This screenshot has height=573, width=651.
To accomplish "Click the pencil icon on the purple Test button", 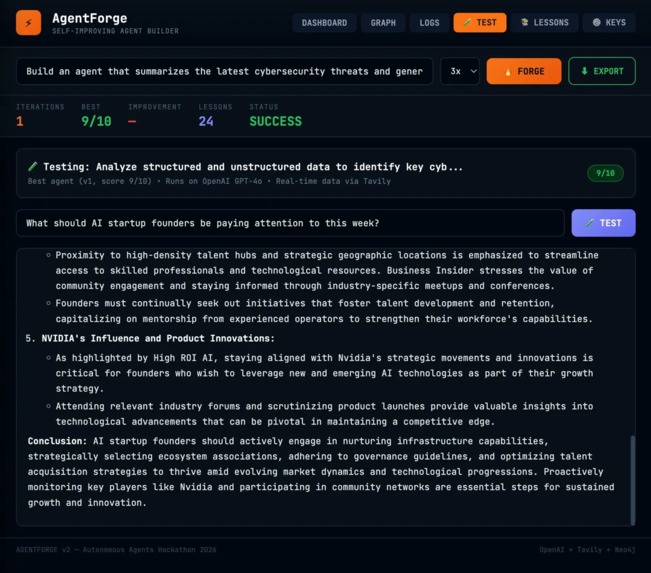I will coord(590,223).
